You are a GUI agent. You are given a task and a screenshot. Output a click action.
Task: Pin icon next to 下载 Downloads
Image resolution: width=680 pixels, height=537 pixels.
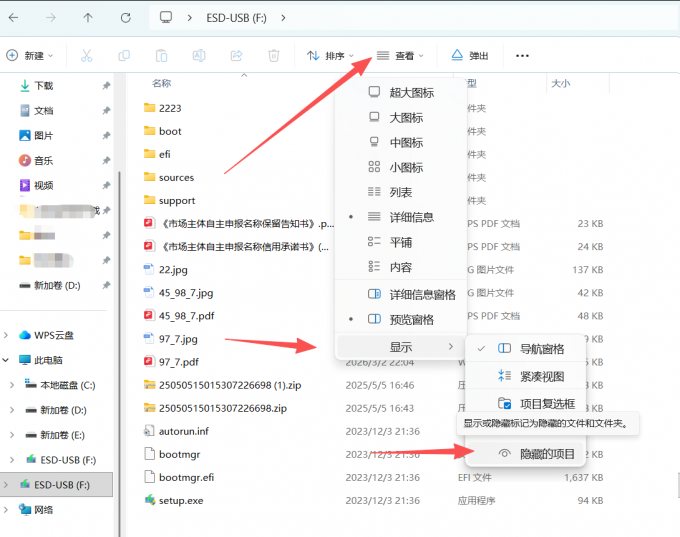click(x=106, y=86)
